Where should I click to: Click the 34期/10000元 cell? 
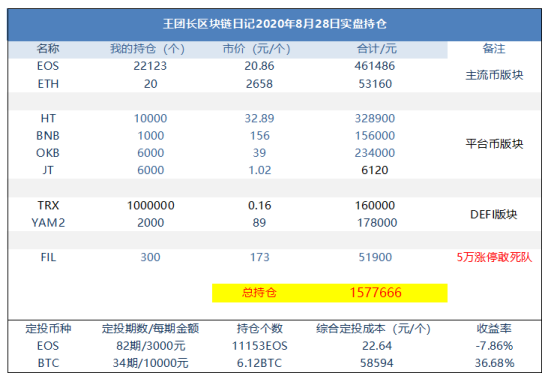[x=150, y=363]
